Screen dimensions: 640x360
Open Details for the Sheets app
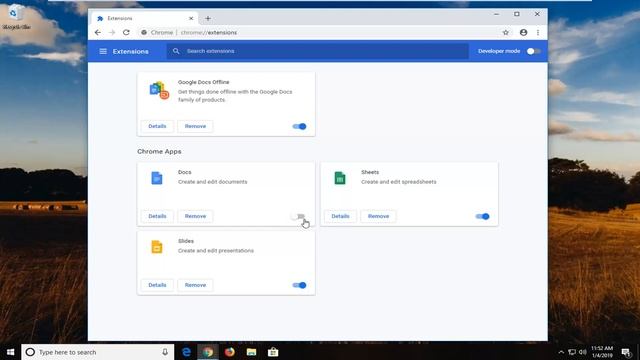click(x=340, y=216)
